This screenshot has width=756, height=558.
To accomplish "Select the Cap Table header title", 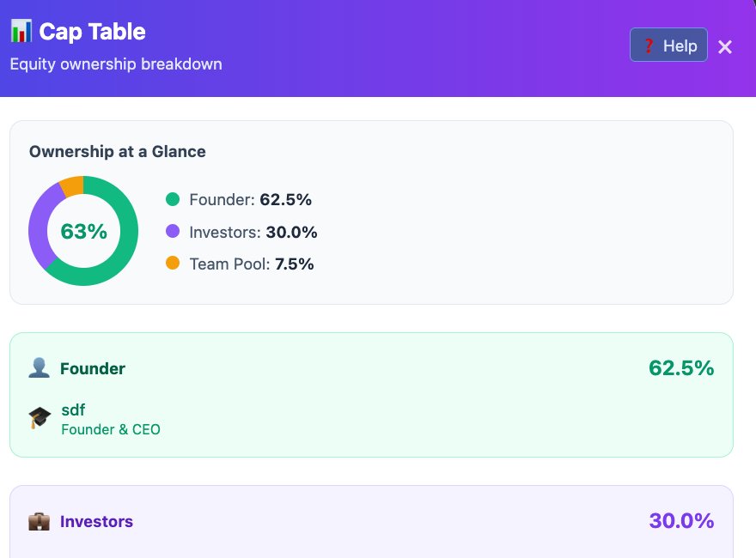I will pos(91,31).
